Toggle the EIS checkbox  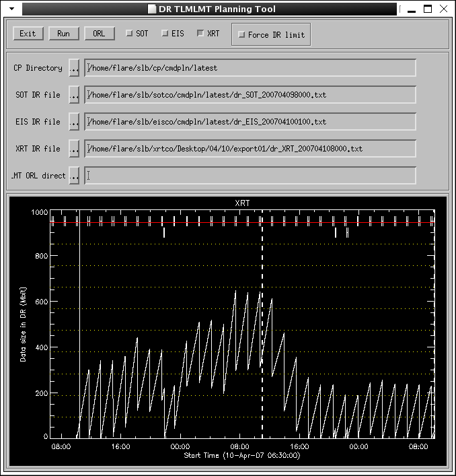(165, 34)
